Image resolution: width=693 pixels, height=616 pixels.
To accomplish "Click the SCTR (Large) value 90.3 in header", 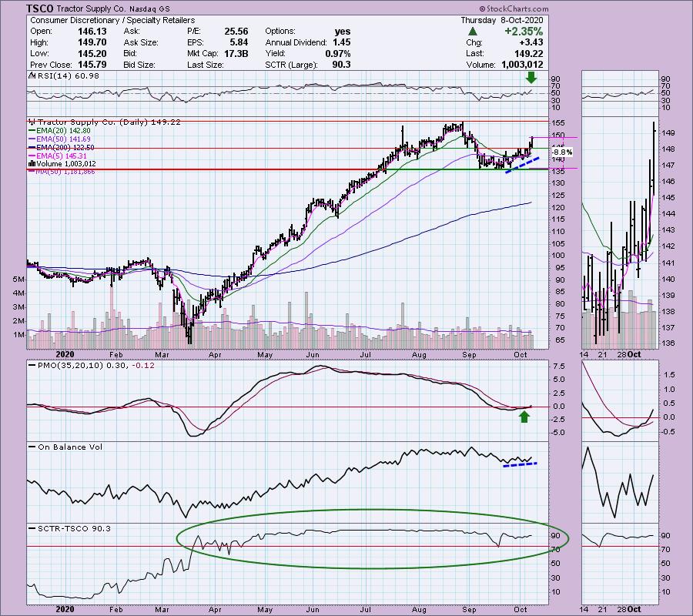I will 342,65.
